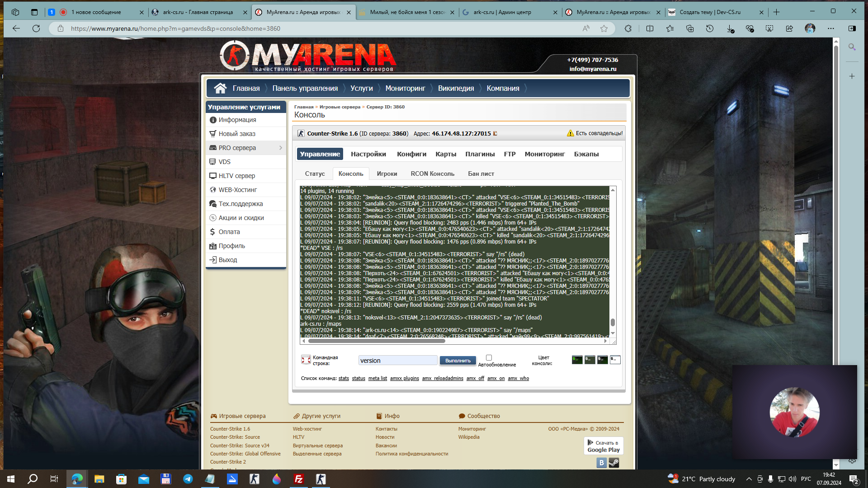Click the 'status' command link

coord(359,379)
